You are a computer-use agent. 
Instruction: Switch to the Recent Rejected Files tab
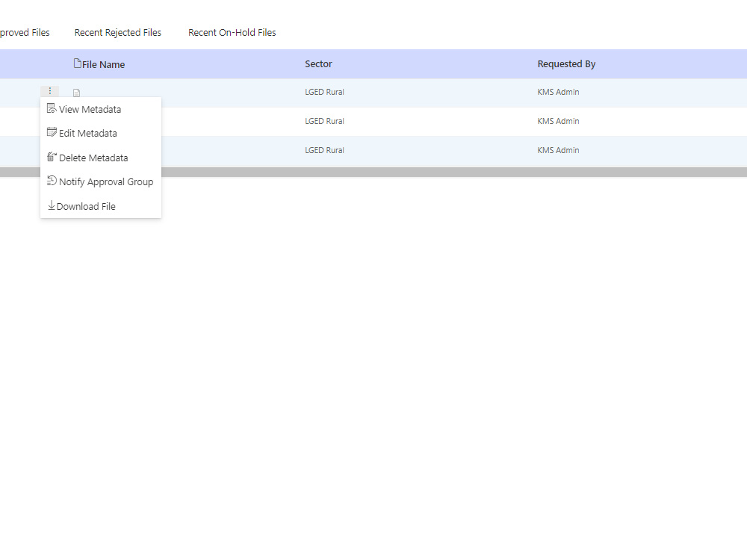tap(117, 32)
